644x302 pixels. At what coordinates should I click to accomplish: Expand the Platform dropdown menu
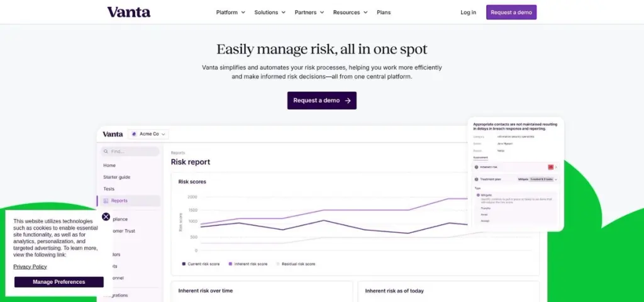coord(231,13)
